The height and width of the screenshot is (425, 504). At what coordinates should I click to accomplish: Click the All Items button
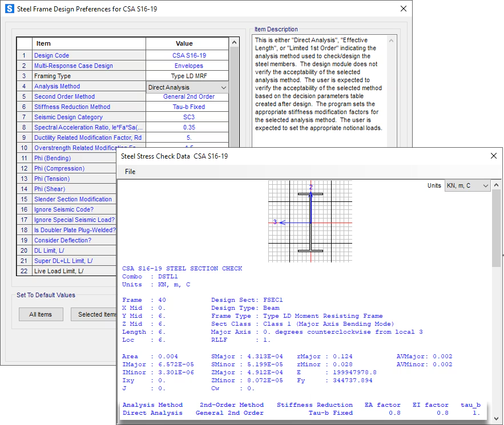point(40,314)
